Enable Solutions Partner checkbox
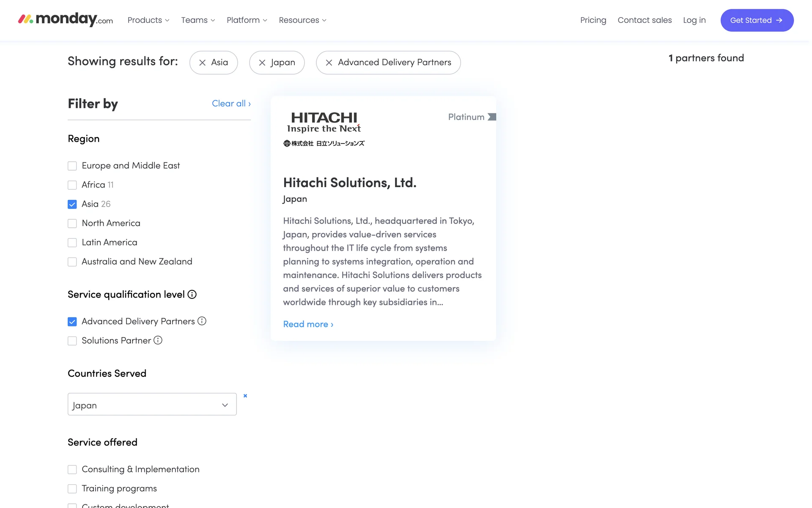The image size is (812, 508). [72, 341]
